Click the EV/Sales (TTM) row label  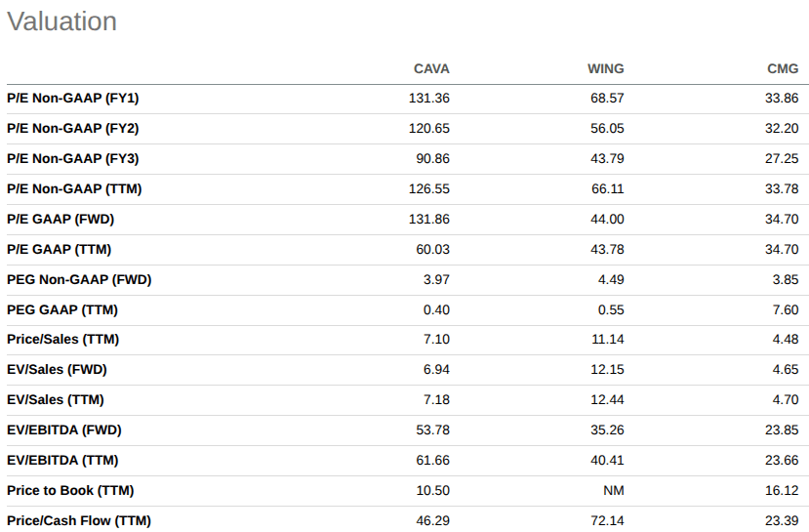(x=55, y=400)
